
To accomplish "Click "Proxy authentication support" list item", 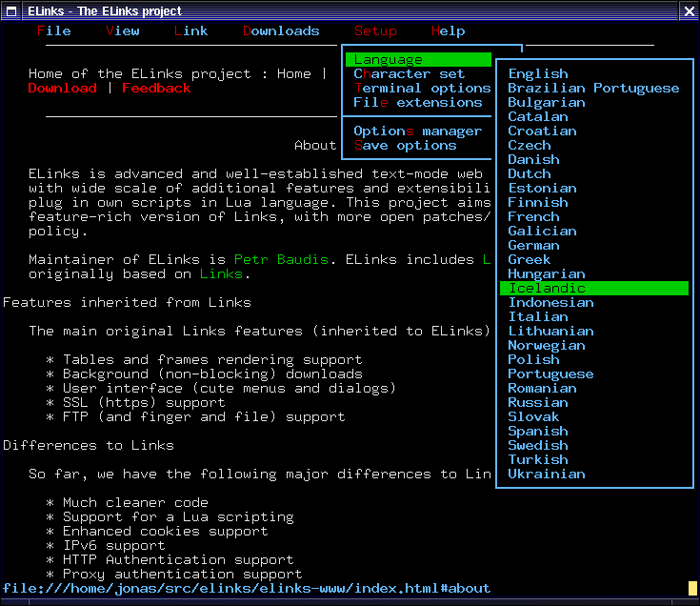I will (182, 574).
